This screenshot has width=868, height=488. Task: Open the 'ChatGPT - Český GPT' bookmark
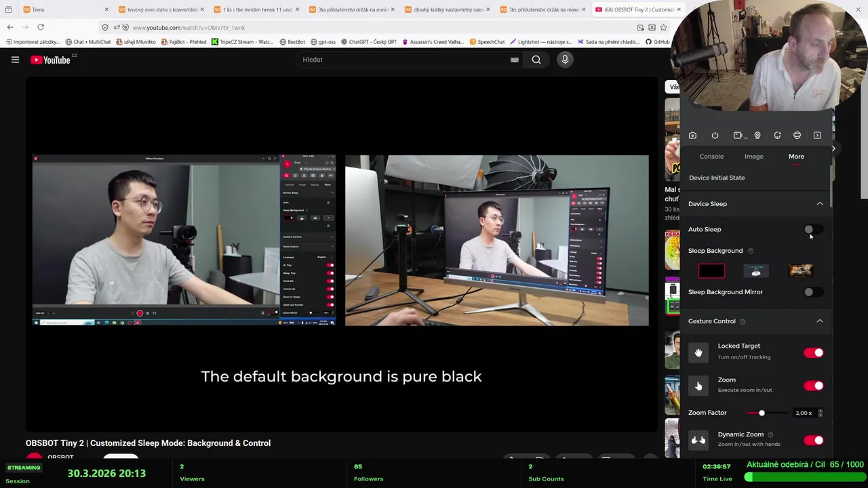click(369, 42)
